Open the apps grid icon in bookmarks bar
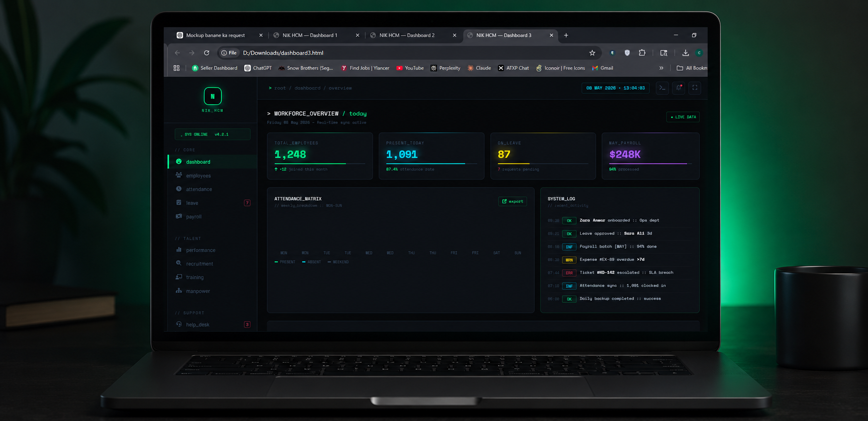Image resolution: width=868 pixels, height=421 pixels. (176, 68)
